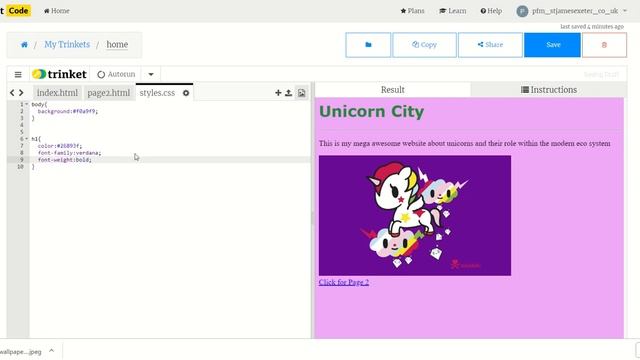
Task: Click the folder icon button
Action: coord(368,45)
